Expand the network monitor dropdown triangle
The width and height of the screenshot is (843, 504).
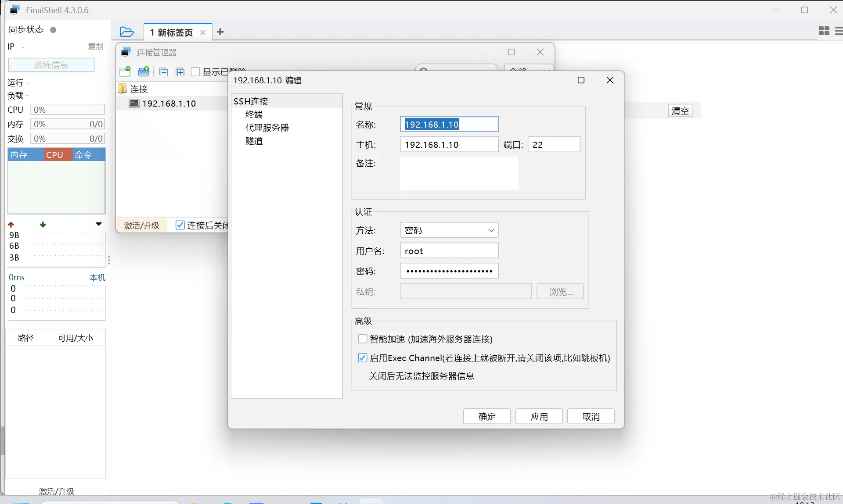pyautogui.click(x=99, y=224)
